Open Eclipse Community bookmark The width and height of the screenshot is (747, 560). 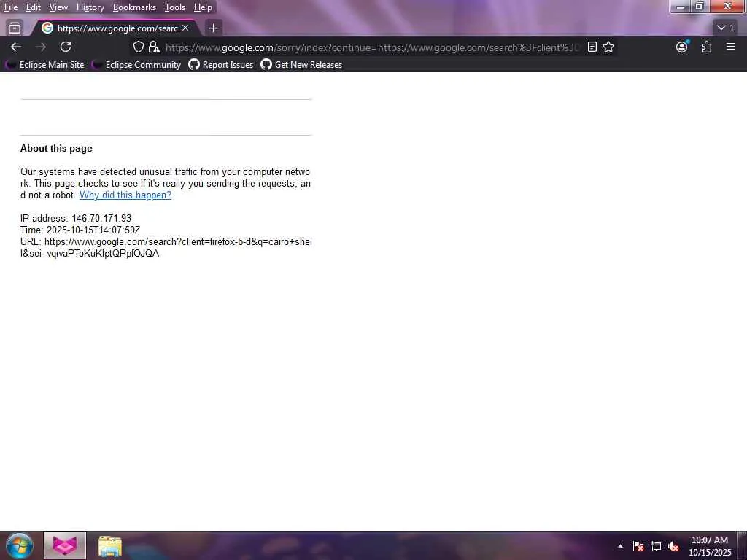tap(137, 65)
